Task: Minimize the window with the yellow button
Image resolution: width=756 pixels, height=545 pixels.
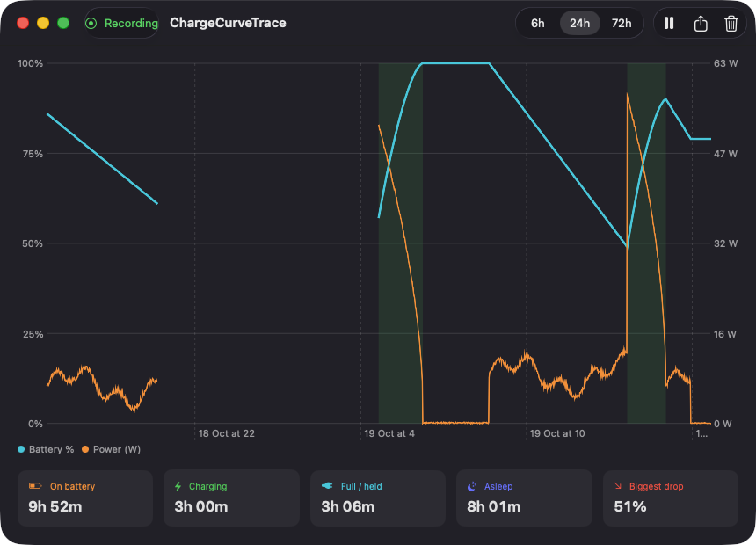Action: pos(43,23)
